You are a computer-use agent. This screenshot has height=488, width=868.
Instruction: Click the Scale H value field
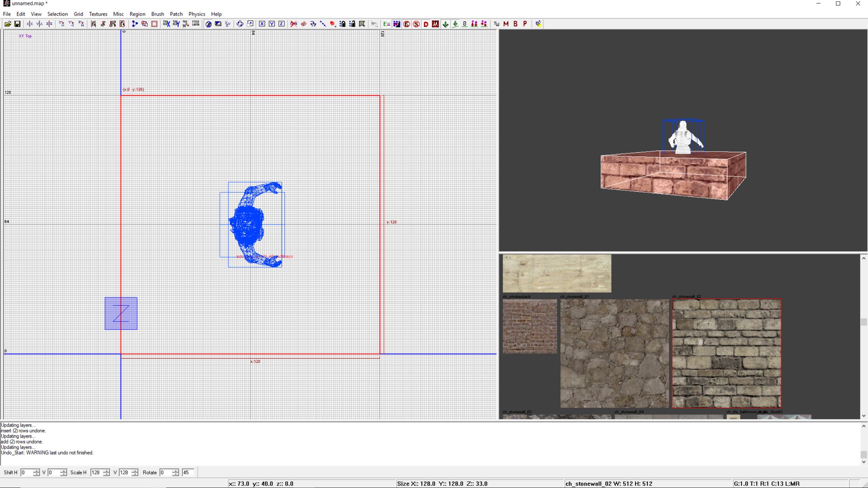coord(97,473)
